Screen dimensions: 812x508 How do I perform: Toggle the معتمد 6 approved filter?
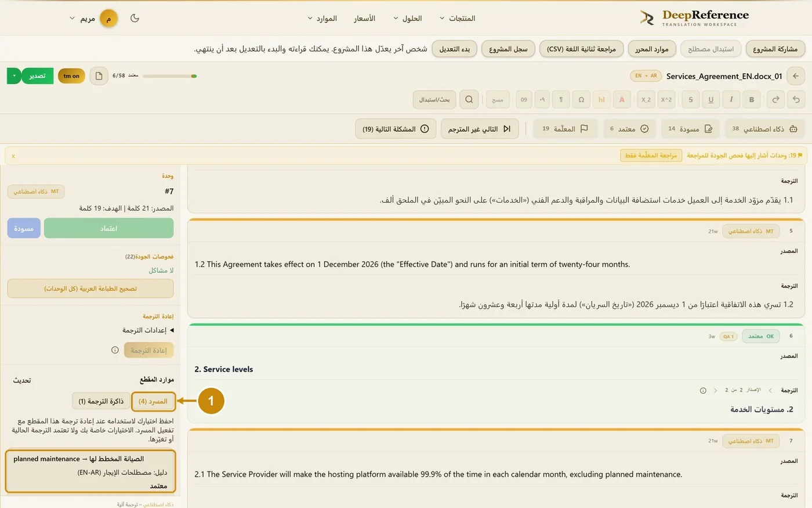pos(629,129)
